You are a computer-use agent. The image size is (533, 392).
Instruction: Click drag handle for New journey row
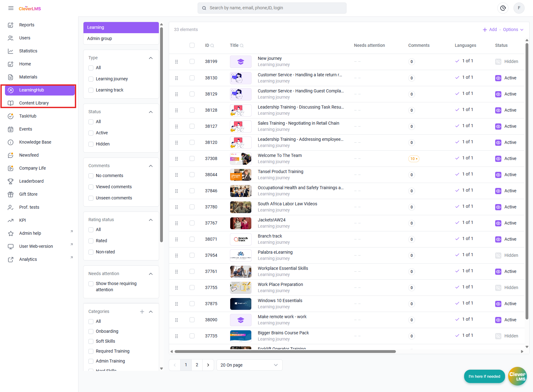pyautogui.click(x=177, y=62)
